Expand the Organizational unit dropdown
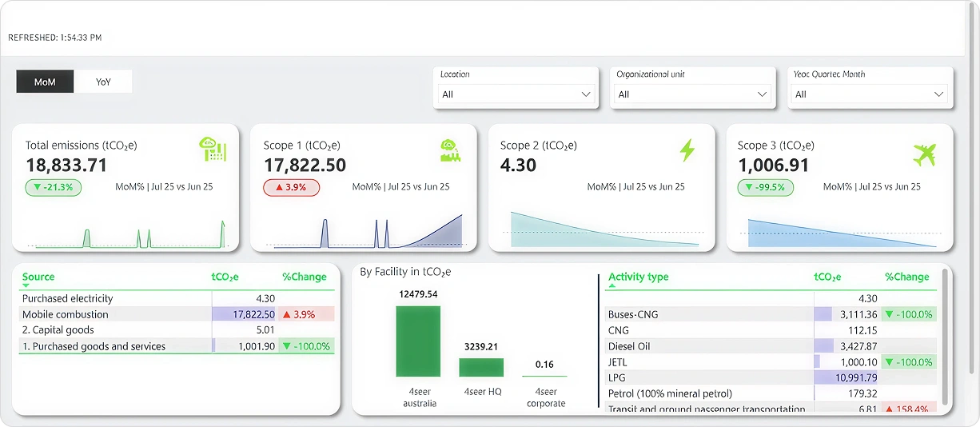 (x=693, y=94)
